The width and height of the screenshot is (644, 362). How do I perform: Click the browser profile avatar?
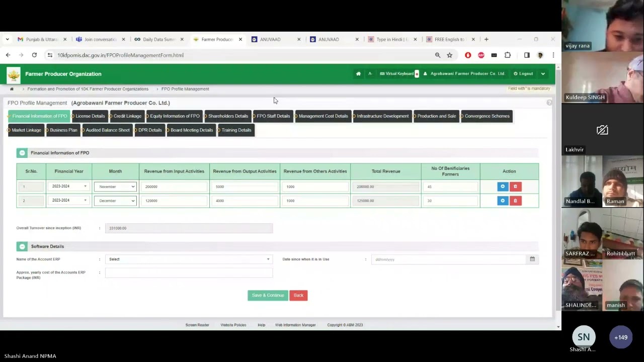540,55
